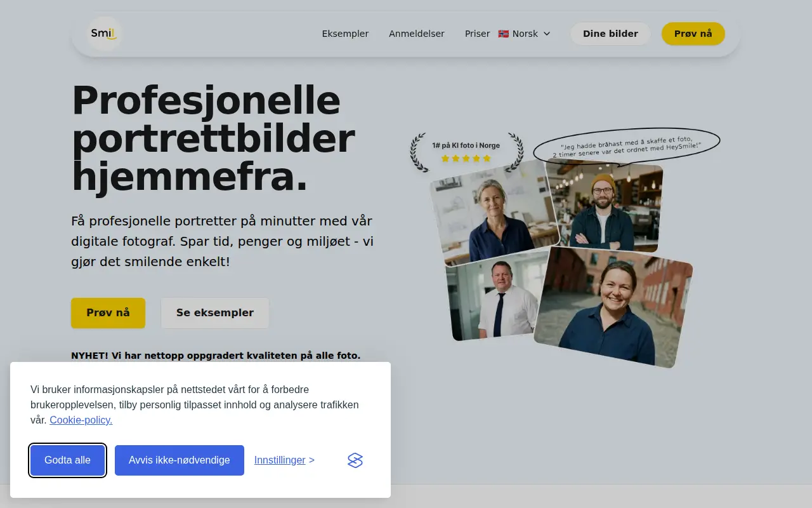Image resolution: width=812 pixels, height=508 pixels.
Task: Accept cookies with Godta alle
Action: click(x=67, y=460)
